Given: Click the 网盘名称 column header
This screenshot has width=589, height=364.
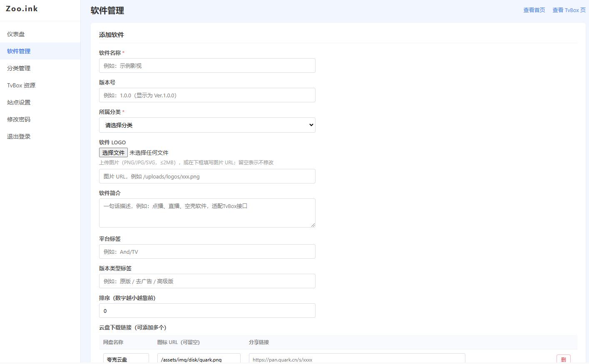Looking at the screenshot, I should [113, 342].
